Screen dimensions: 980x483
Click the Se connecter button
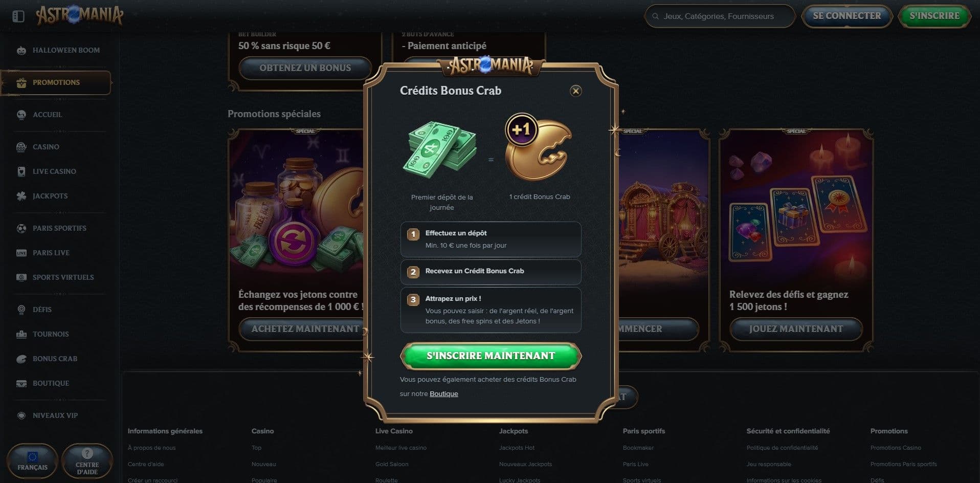click(x=847, y=16)
